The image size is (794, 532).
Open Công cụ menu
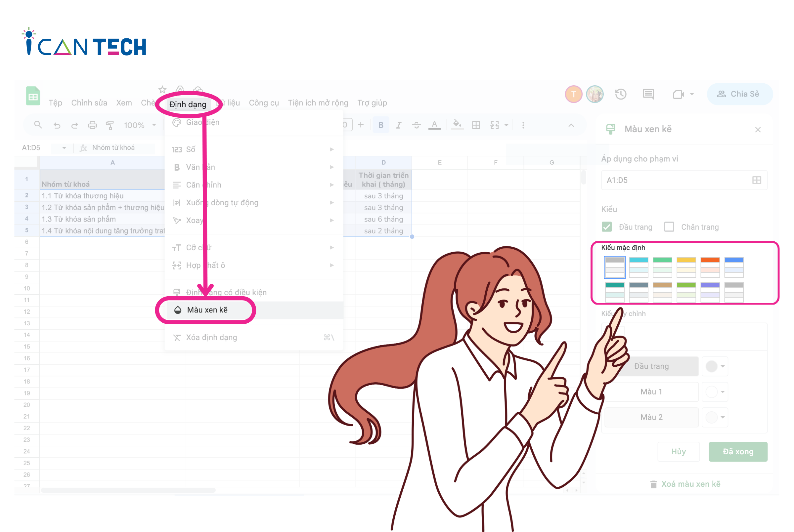click(x=264, y=103)
